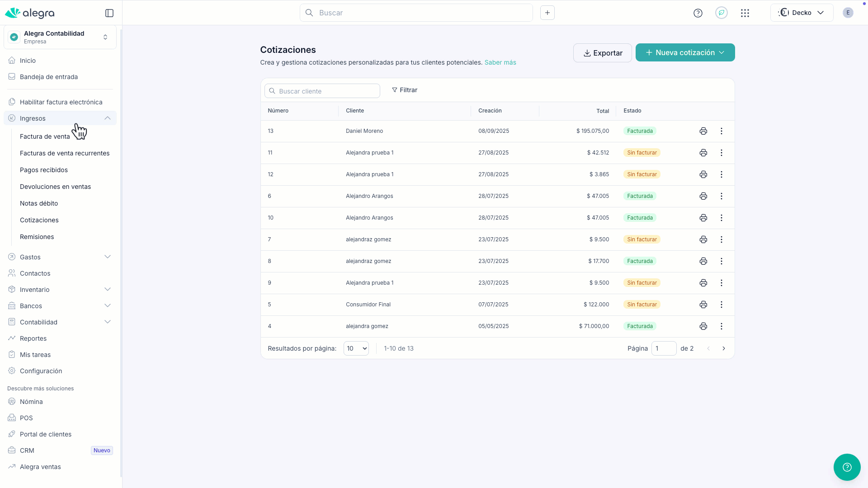The width and height of the screenshot is (868, 488).
Task: Open floating help bubble at bottom right
Action: pos(847,467)
